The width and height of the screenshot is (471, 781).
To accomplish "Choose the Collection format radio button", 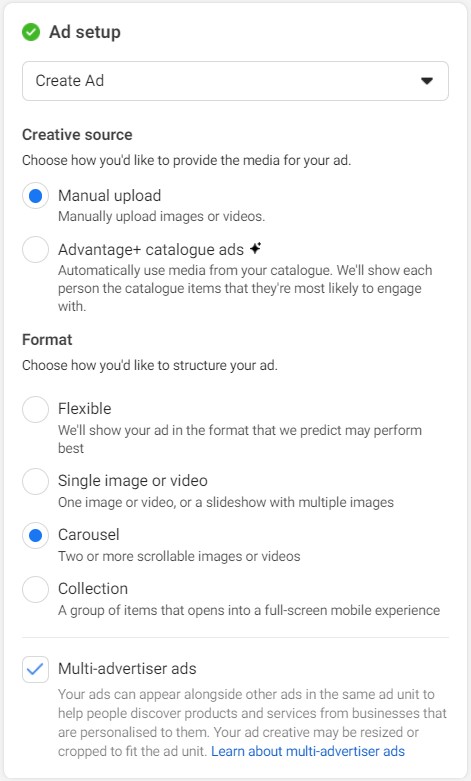I will (x=35, y=589).
